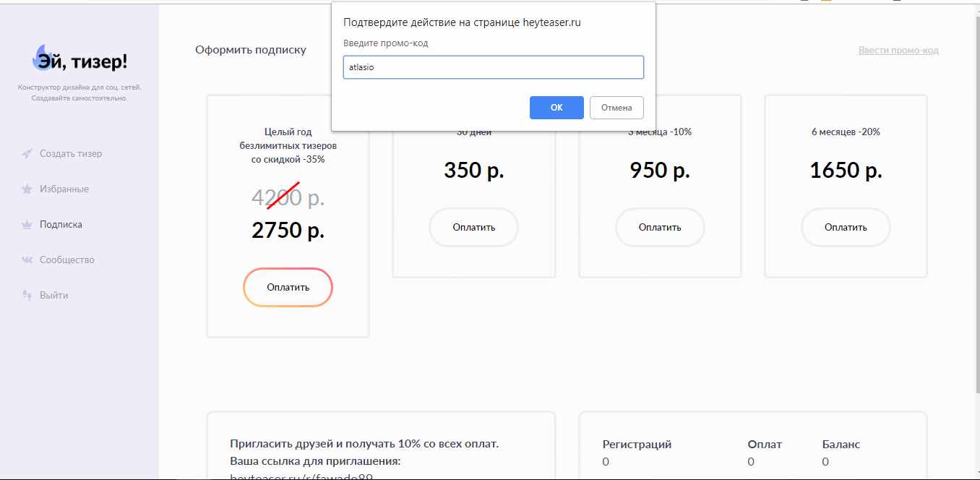Dismiss the dialog with Отмена

click(x=616, y=108)
